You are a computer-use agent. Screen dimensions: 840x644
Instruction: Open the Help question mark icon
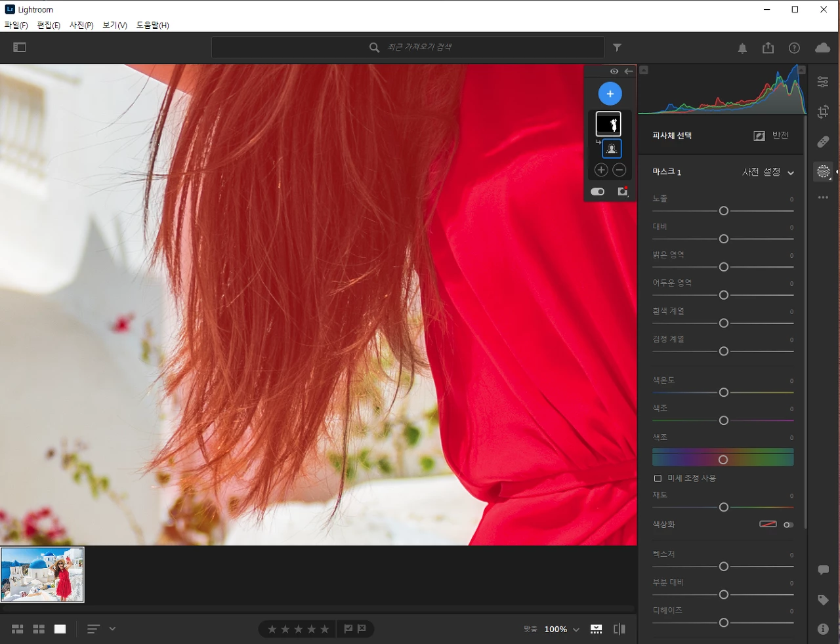coord(794,48)
